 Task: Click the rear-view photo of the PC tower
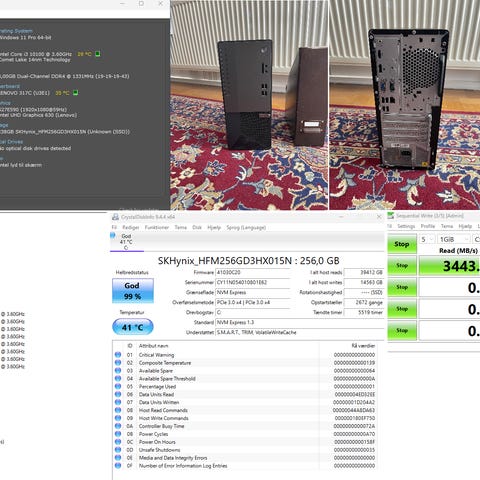405,105
